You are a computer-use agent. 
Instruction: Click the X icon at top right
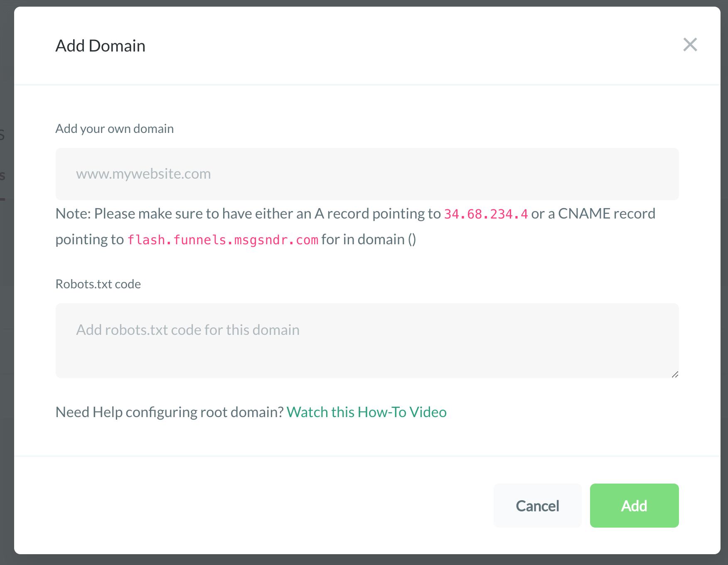690,45
